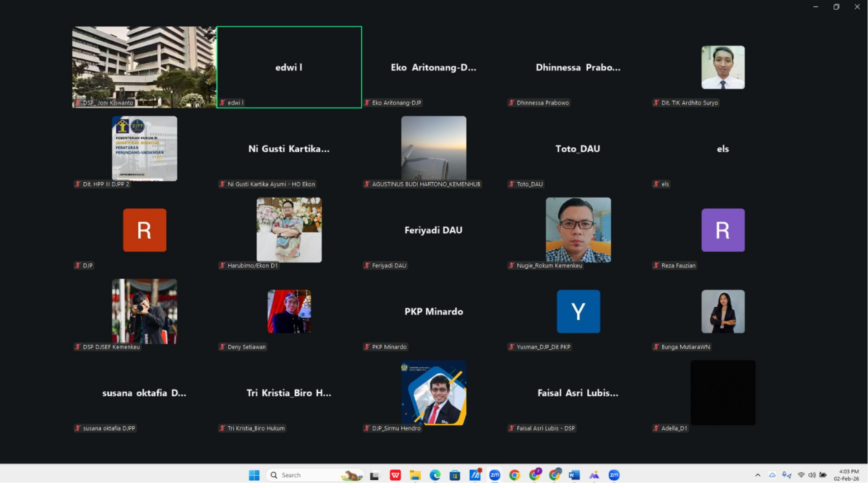Open the Task View icon in taskbar
The image size is (868, 488).
[x=374, y=475]
